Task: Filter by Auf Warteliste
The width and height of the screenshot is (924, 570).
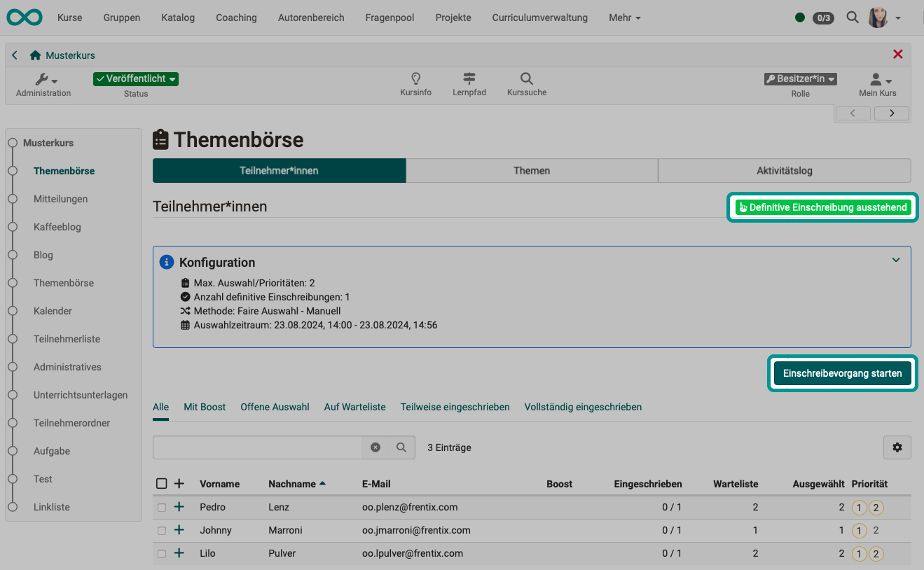Action: (354, 407)
